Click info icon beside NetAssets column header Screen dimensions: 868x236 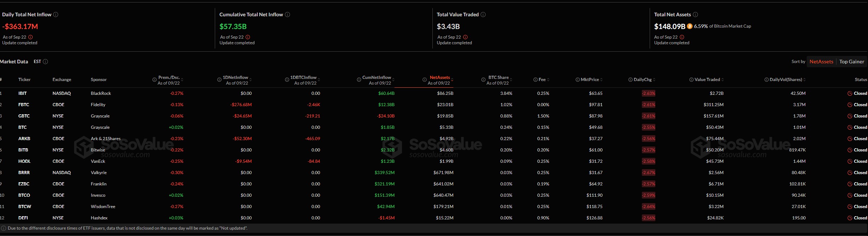pos(425,80)
